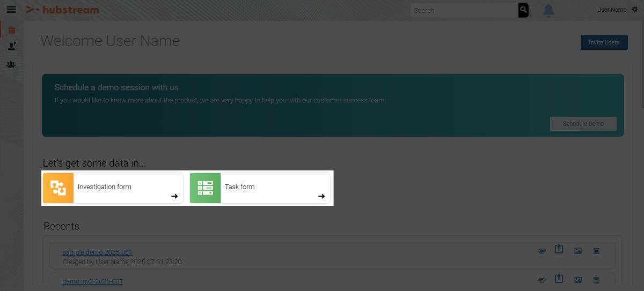Open the notifications bell
644x291 pixels.
(548, 10)
